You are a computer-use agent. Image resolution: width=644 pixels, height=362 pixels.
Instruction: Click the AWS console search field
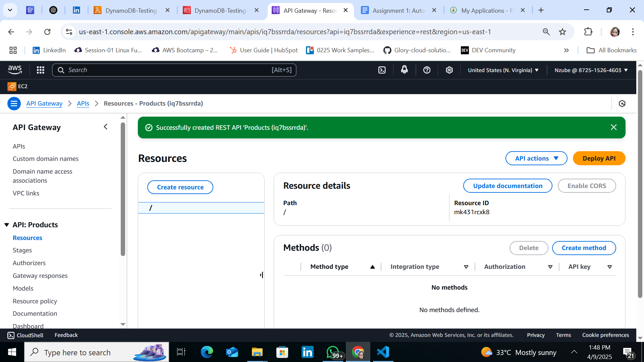(174, 70)
